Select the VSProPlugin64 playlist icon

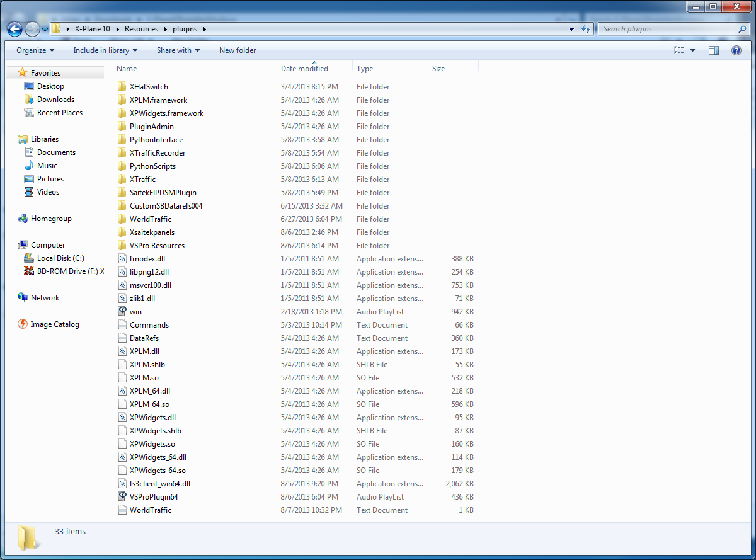122,497
